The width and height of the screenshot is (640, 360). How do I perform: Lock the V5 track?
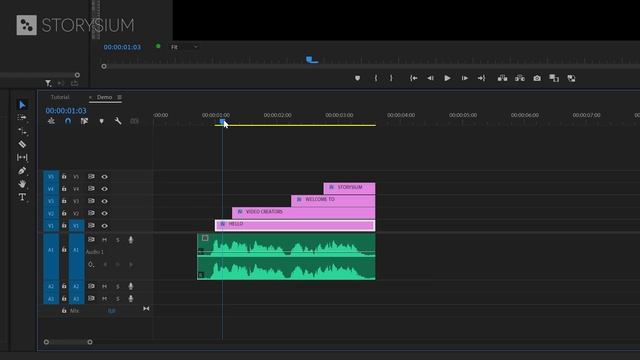pos(64,176)
